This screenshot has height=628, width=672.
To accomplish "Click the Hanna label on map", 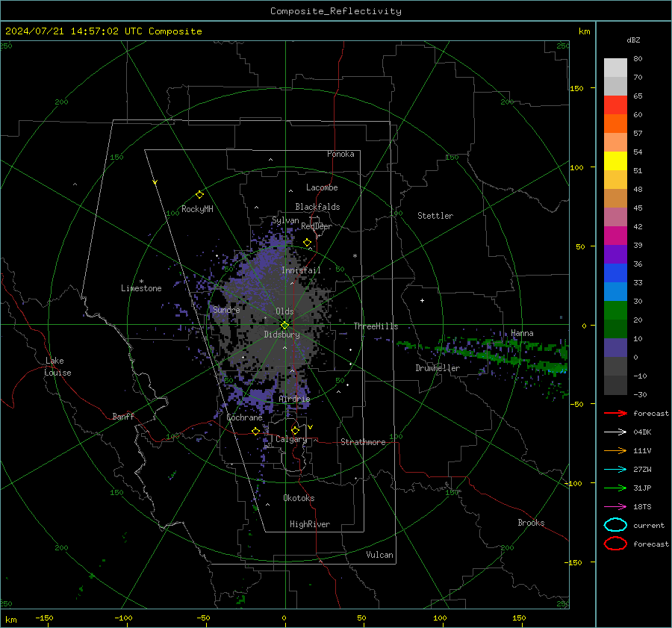I will click(x=522, y=333).
